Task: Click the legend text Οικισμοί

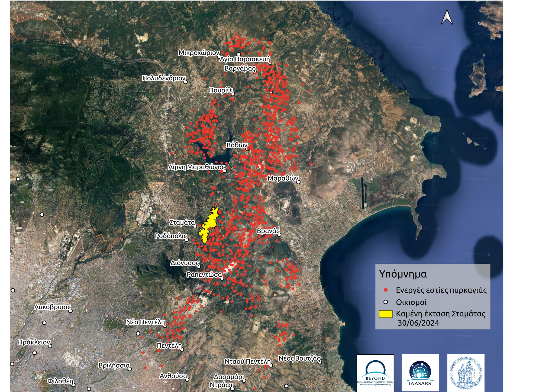Action: (411, 302)
